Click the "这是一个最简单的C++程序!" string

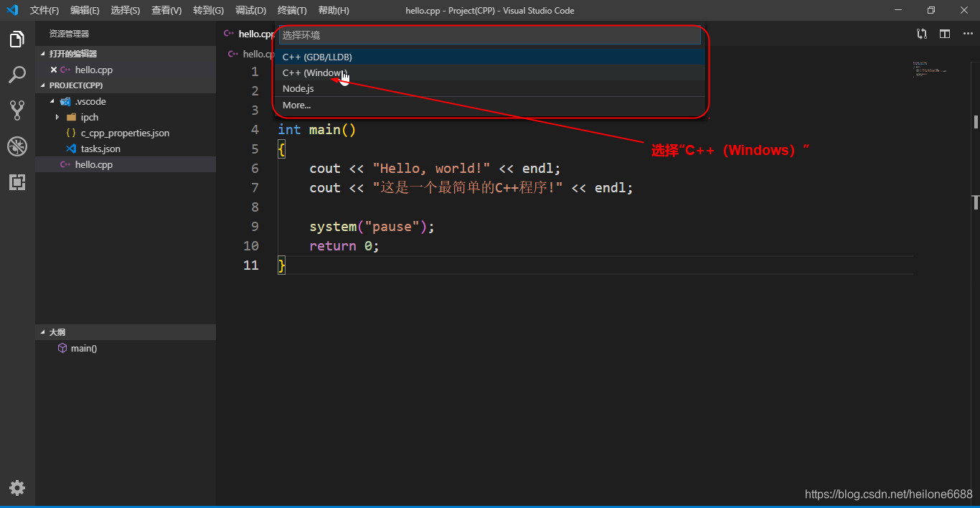[468, 188]
